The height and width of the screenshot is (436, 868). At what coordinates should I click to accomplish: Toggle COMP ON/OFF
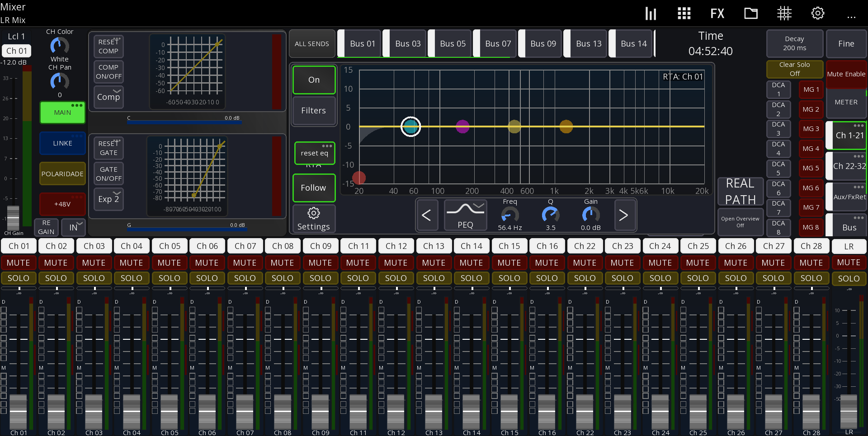(108, 72)
